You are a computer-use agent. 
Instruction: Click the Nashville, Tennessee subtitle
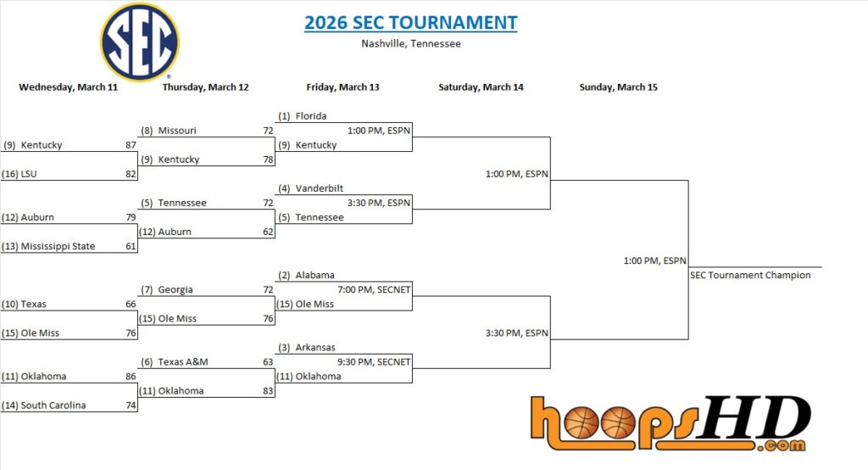click(411, 43)
